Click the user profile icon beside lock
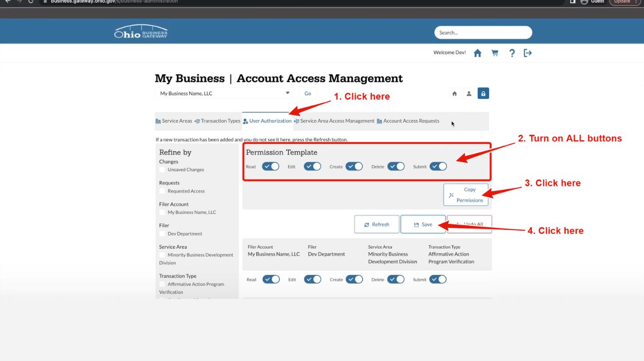The image size is (644, 361). pyautogui.click(x=469, y=94)
